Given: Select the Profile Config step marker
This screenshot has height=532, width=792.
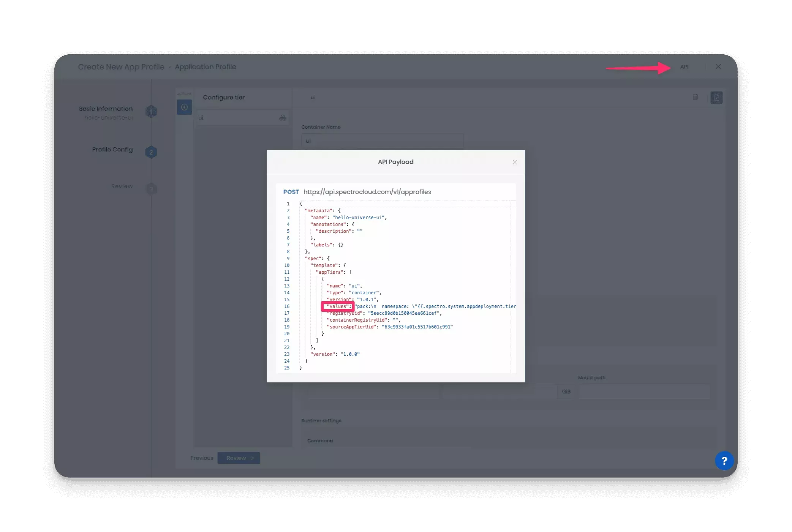Looking at the screenshot, I should coord(151,152).
